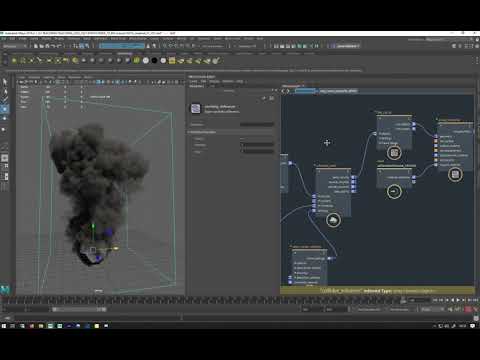
Task: Activate the Lasso select tool in toolbox
Action: pos(5,91)
